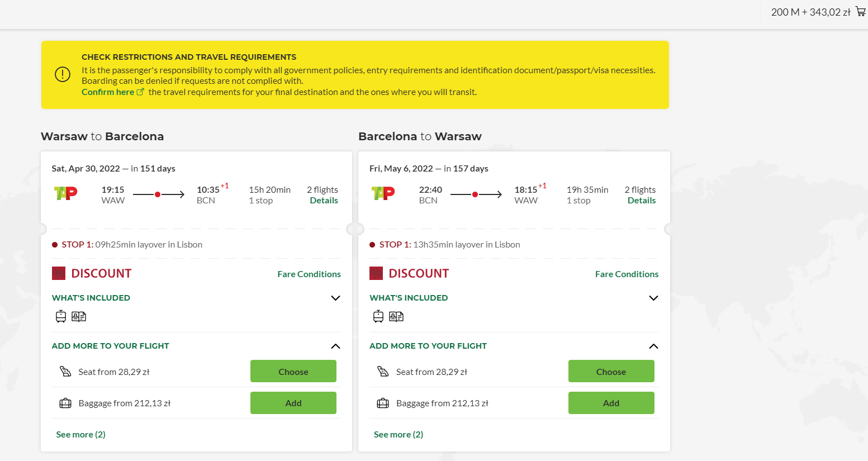The height and width of the screenshot is (461, 868).
Task: Click the newspaper icon under return flight inclusions
Action: [396, 317]
